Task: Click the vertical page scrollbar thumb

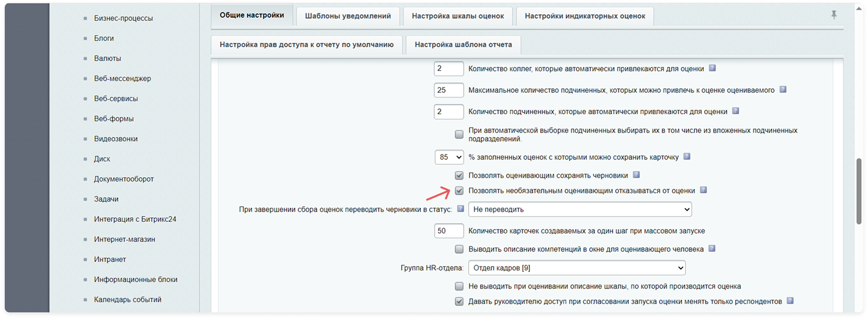Action: pyautogui.click(x=859, y=191)
